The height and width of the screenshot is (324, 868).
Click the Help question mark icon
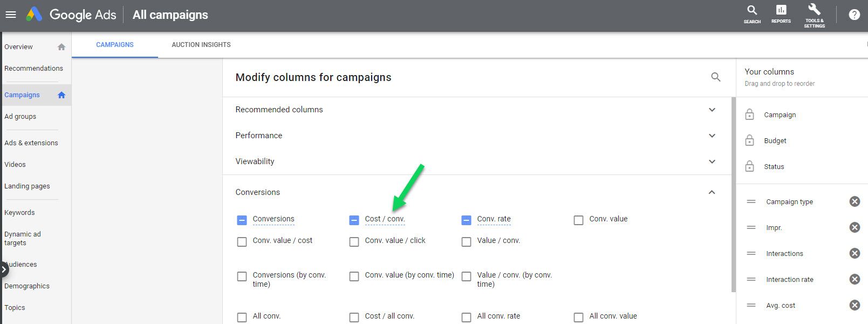[855, 15]
